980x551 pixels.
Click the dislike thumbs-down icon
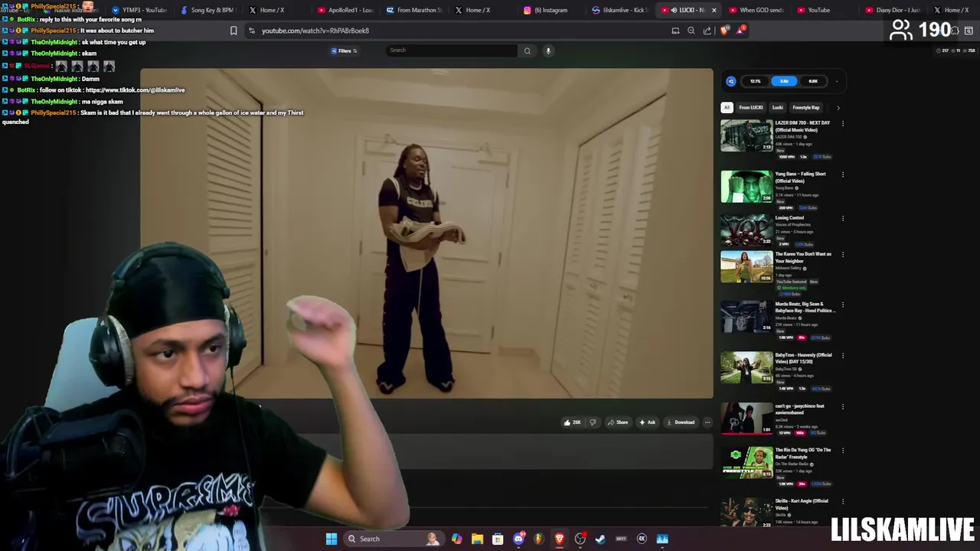point(593,422)
